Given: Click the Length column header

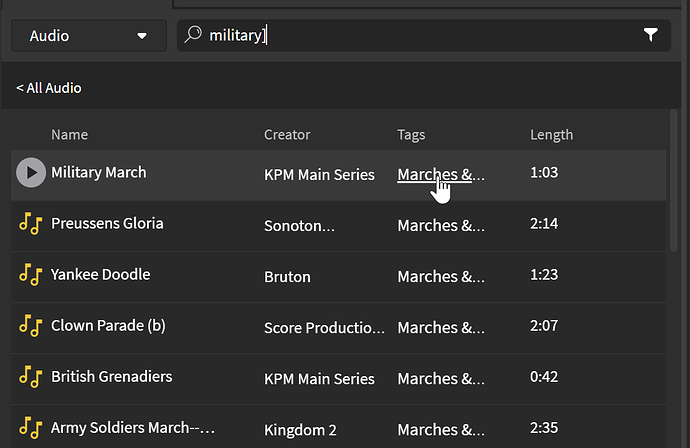Looking at the screenshot, I should tap(552, 135).
